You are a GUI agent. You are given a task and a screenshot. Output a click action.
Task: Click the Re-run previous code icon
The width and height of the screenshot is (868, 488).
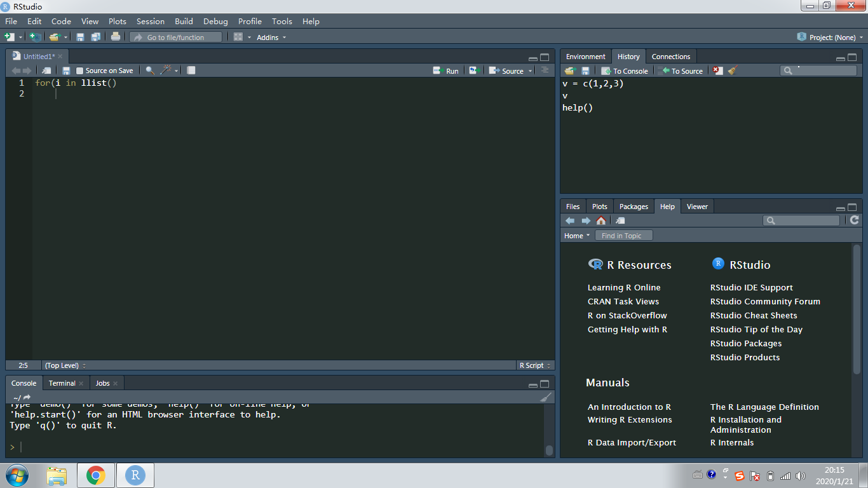point(473,71)
